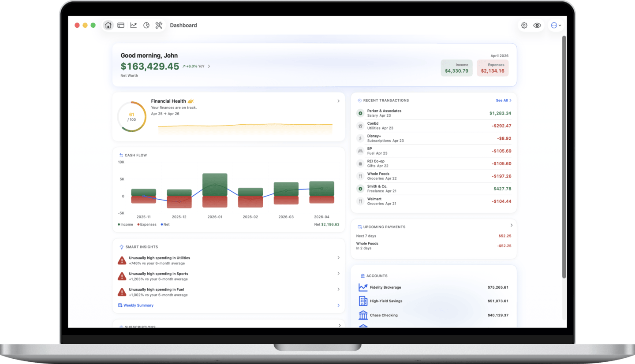Click the Utilities spending warning icon
This screenshot has height=364, width=635.
(122, 260)
